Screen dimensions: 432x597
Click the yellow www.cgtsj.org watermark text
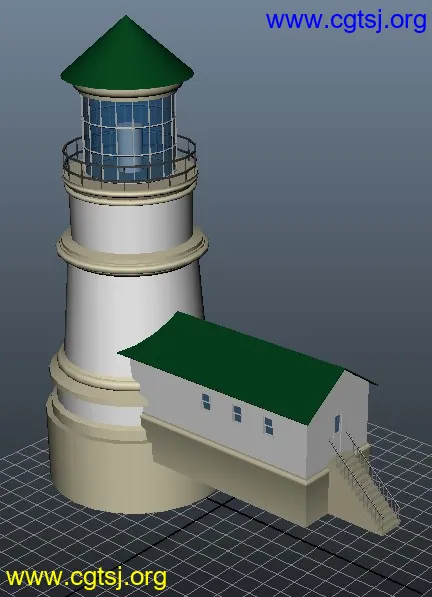[86, 578]
